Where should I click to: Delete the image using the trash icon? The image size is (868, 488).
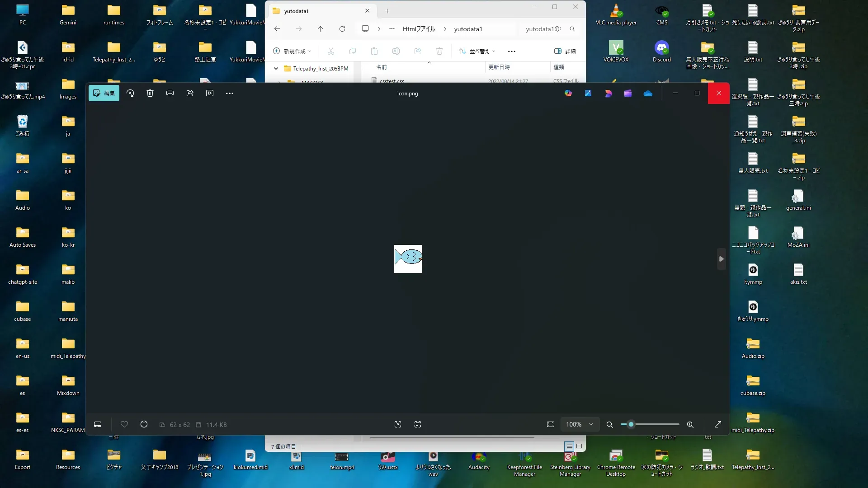tap(150, 93)
